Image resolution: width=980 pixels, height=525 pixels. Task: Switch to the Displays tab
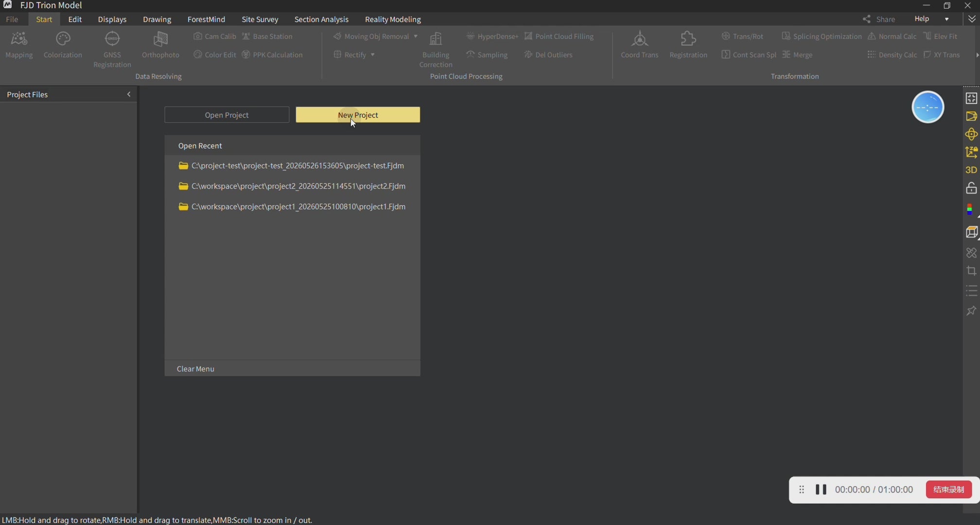click(x=112, y=19)
